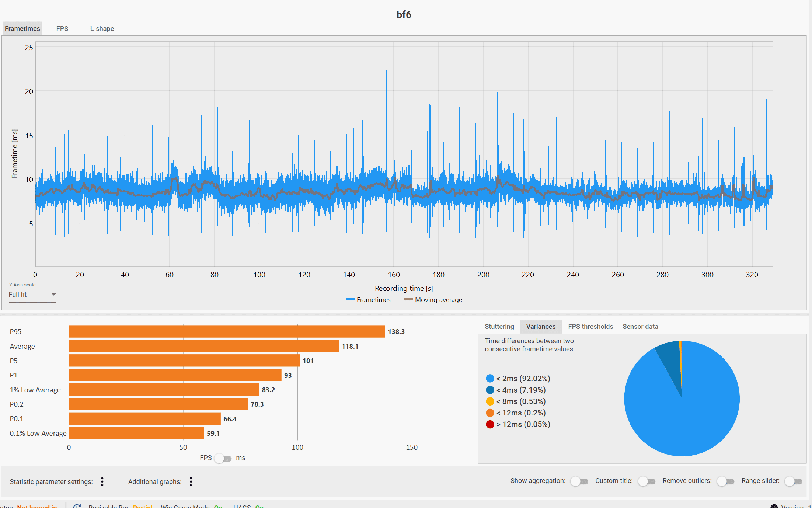Open statistic parameter settings three-dot menu
This screenshot has width=812, height=508.
point(102,481)
